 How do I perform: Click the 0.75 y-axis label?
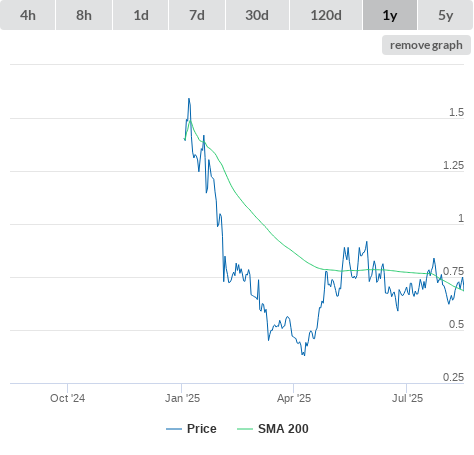pos(453,271)
